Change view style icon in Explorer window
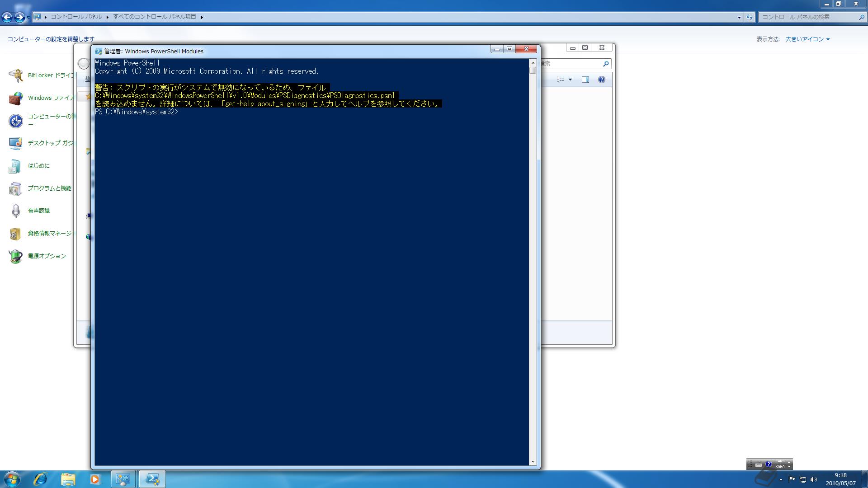Viewport: 868px width, 488px height. tap(561, 79)
